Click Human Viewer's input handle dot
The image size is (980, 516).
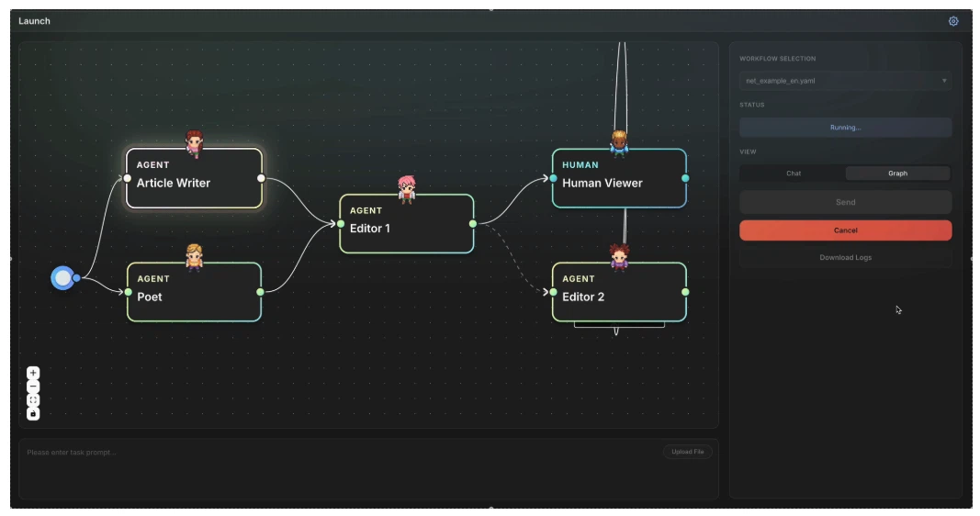(553, 179)
